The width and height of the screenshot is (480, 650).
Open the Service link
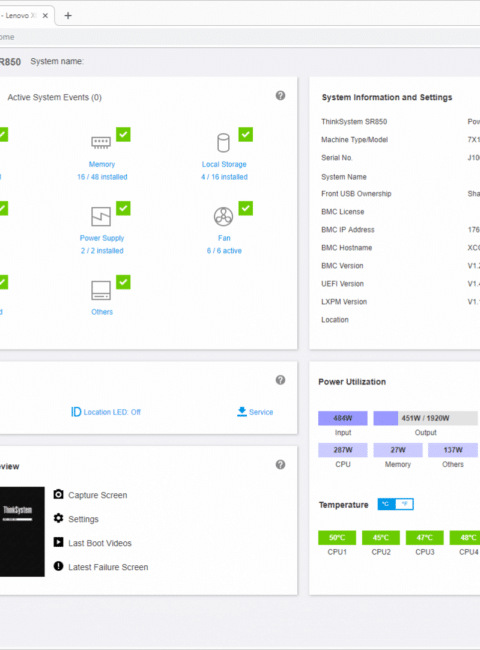(261, 412)
